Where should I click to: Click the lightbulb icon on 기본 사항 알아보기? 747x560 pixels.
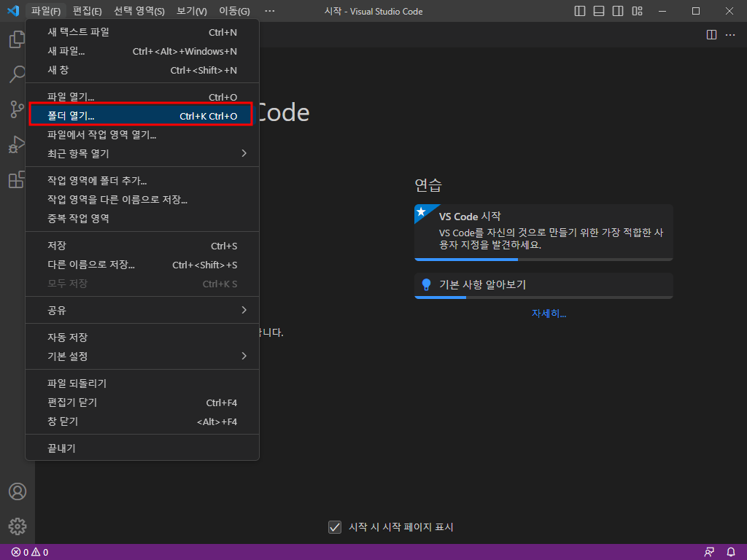coord(426,285)
